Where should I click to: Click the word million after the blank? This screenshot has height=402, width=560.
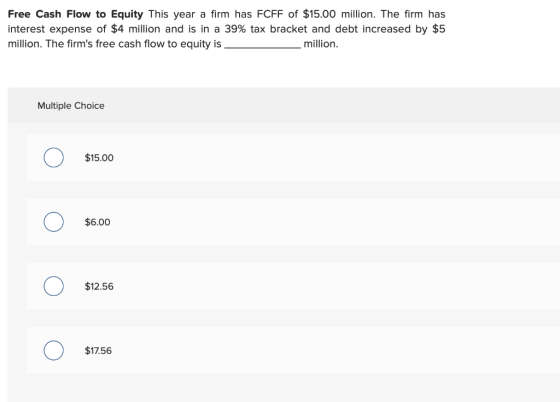click(x=320, y=44)
